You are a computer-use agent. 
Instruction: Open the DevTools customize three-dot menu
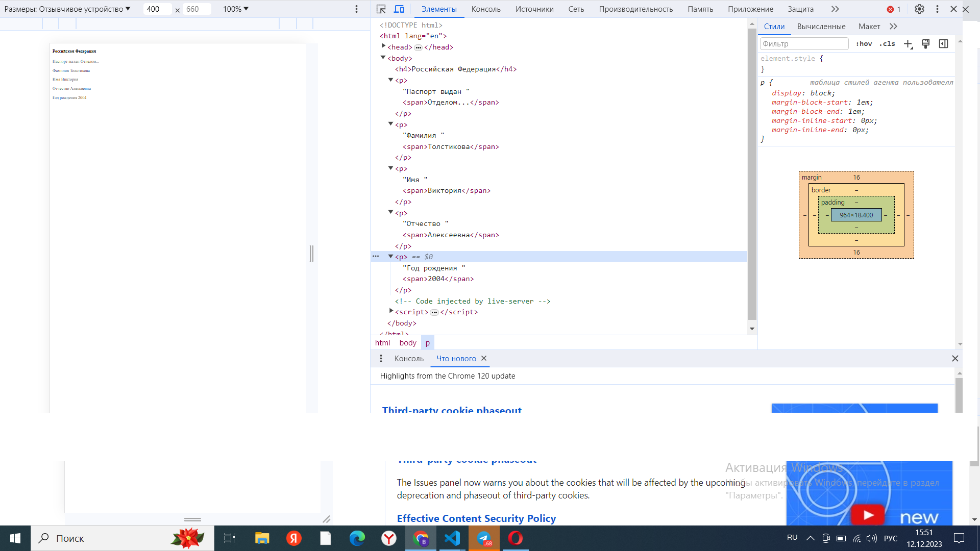pos(937,9)
